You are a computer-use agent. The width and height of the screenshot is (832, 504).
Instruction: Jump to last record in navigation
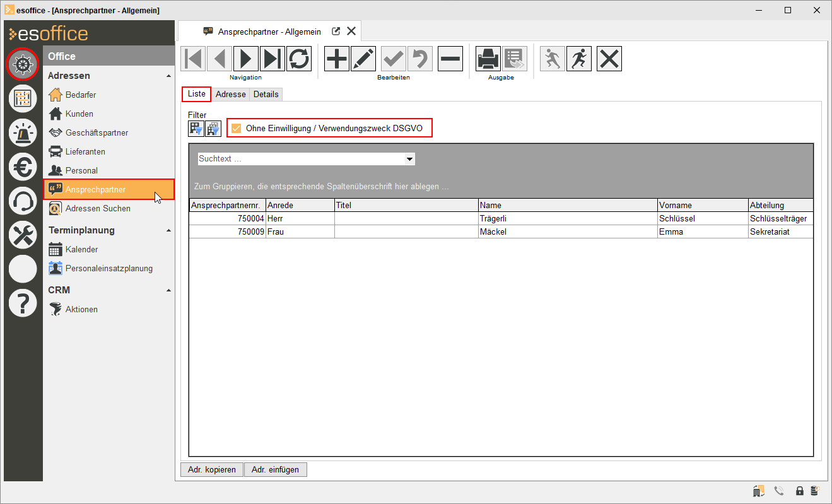[x=272, y=59]
